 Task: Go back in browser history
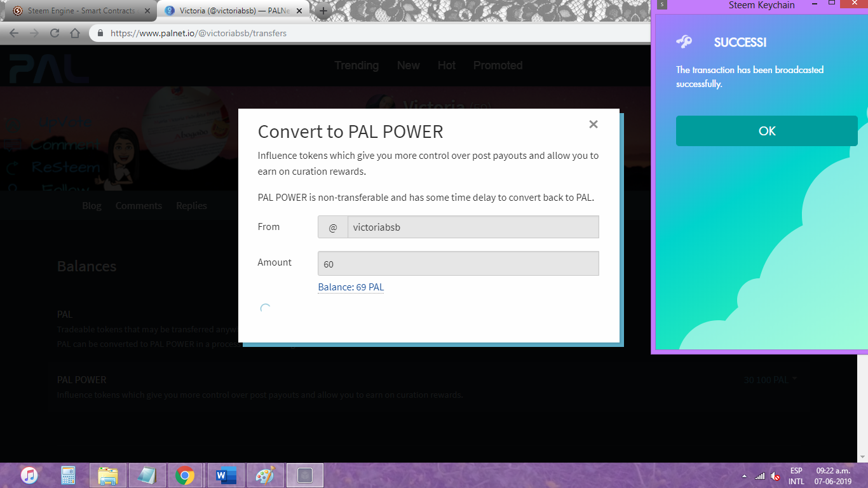(x=14, y=33)
